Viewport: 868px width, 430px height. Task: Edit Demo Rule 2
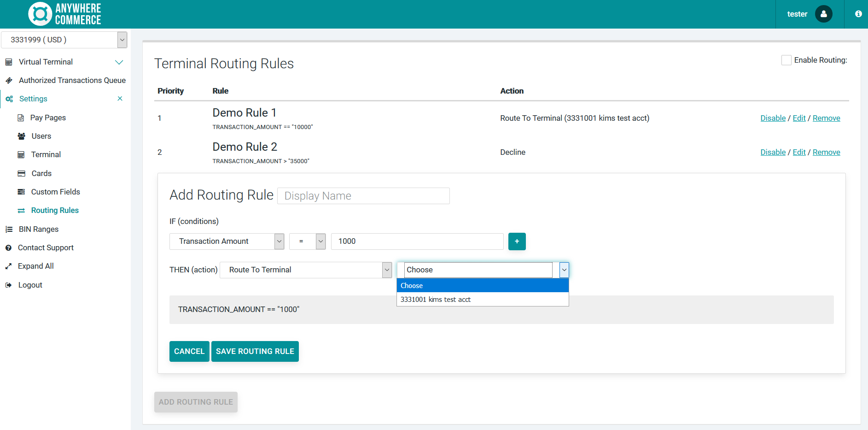[x=799, y=153]
